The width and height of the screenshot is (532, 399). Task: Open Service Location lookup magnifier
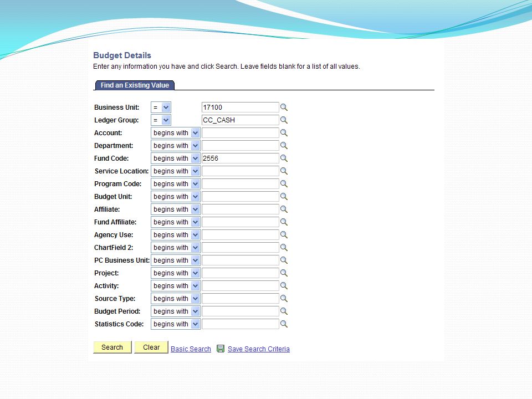[284, 171]
